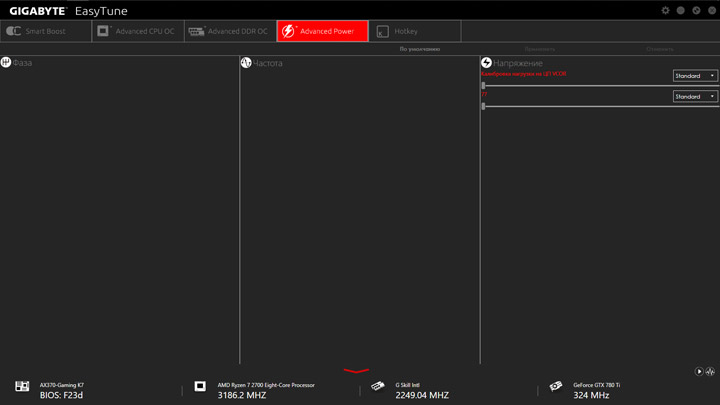Image resolution: width=720 pixels, height=405 pixels.
Task: Click the Частота waveform header icon
Action: (x=246, y=62)
